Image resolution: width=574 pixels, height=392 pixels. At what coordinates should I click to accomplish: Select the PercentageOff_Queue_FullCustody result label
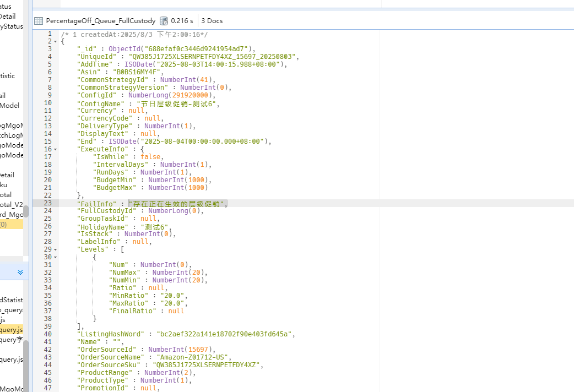click(x=101, y=21)
